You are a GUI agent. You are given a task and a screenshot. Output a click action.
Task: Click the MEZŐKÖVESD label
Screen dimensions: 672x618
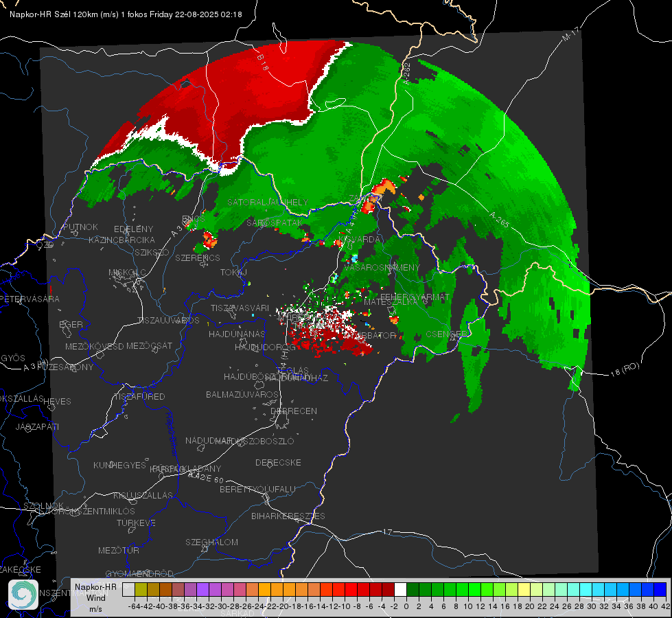[x=94, y=346]
